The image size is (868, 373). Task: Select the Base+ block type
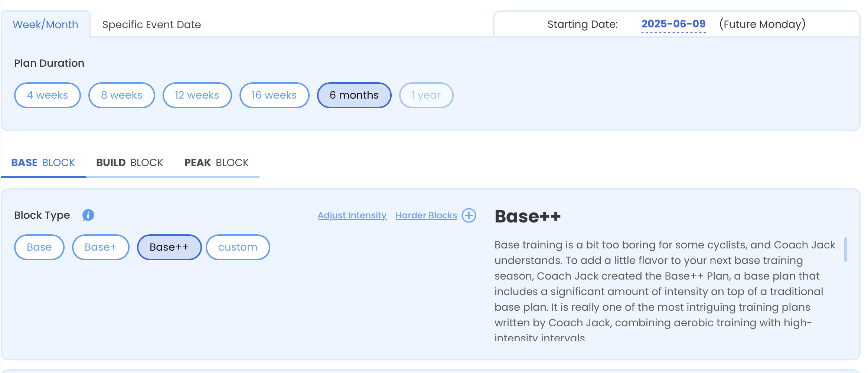tap(101, 247)
